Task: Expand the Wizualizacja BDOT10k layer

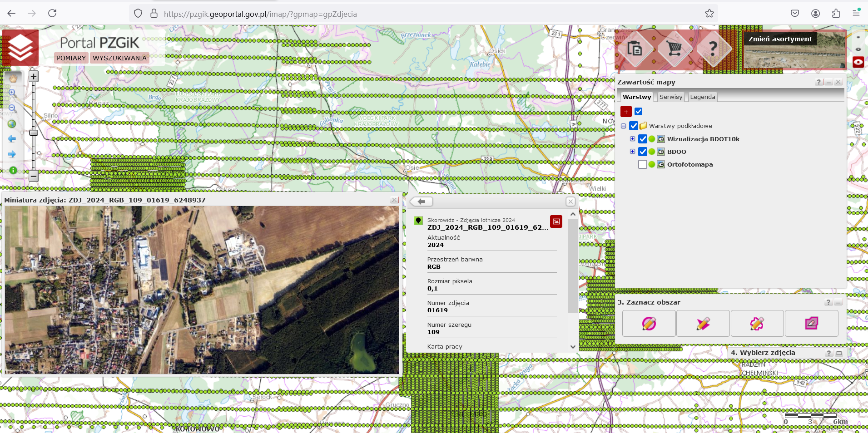Action: pos(632,139)
